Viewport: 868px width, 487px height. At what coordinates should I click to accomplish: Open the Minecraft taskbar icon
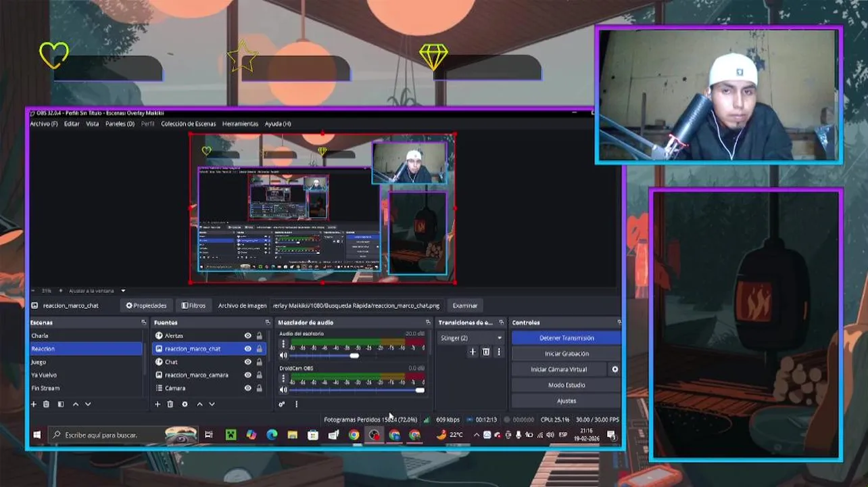coord(231,435)
